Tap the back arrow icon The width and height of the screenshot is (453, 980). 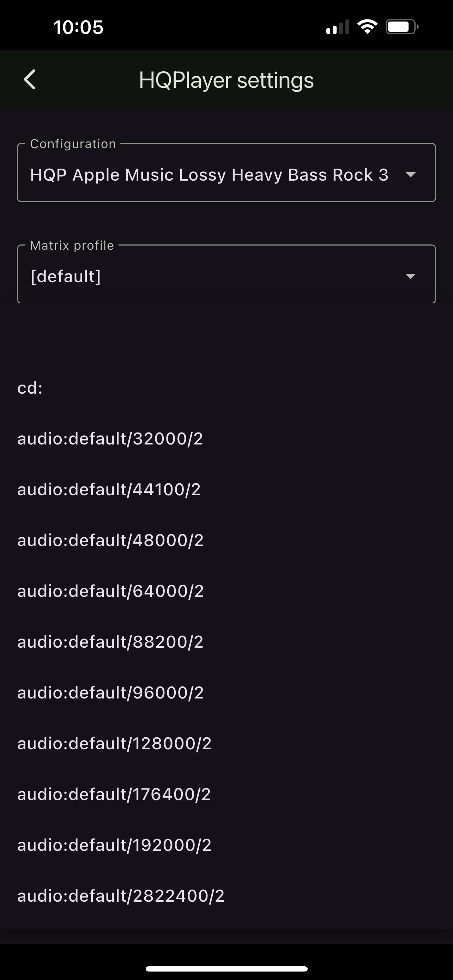[30, 79]
